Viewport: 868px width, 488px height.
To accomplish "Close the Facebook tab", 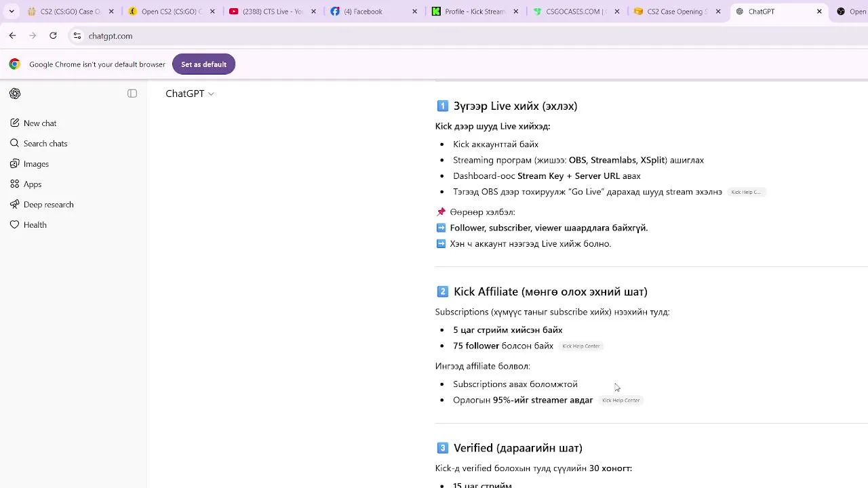I will 414,12.
